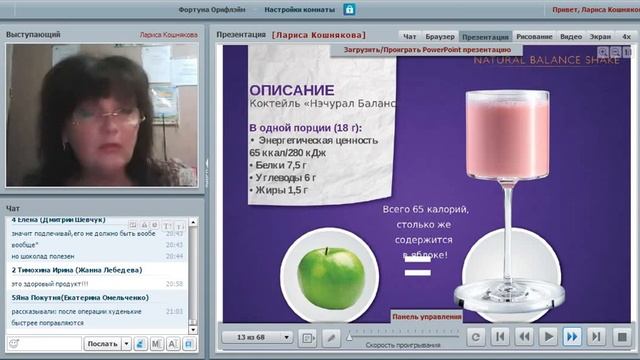Click the green apple image on slide
Screen dimensions: 640x360
331,278
